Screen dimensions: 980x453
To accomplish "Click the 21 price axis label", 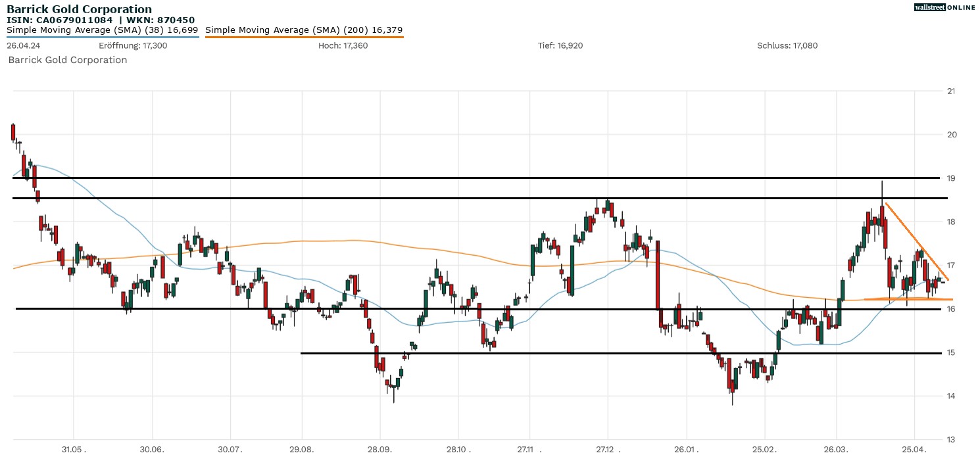I will coord(950,91).
